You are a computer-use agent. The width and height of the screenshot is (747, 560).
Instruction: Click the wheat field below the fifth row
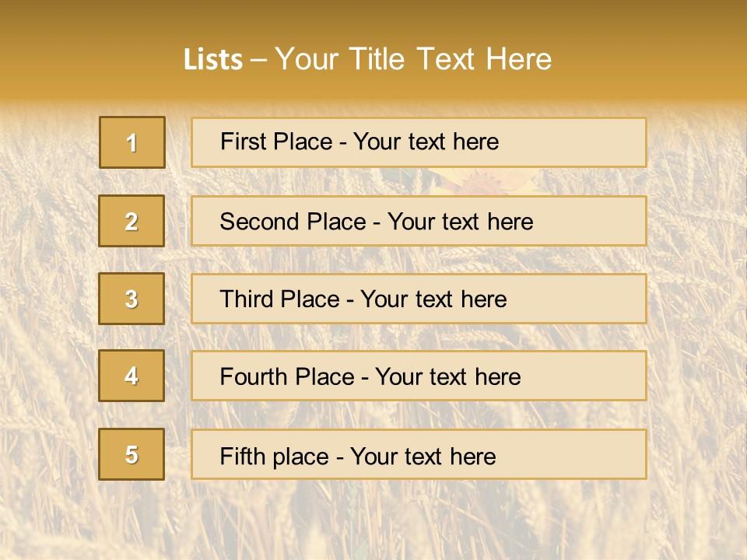373,521
